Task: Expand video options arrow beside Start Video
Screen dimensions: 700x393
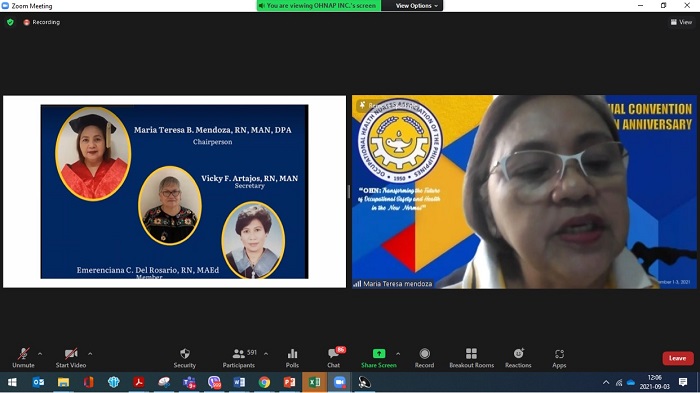Action: click(90, 354)
